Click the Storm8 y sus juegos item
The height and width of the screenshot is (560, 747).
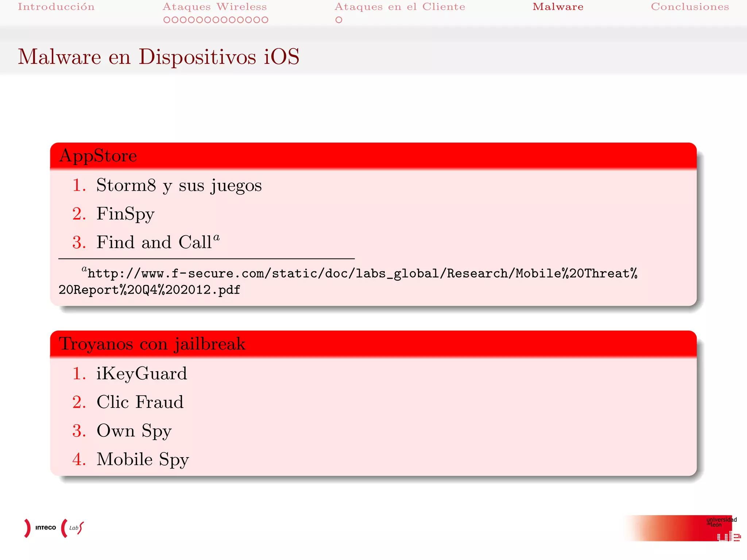click(x=179, y=185)
